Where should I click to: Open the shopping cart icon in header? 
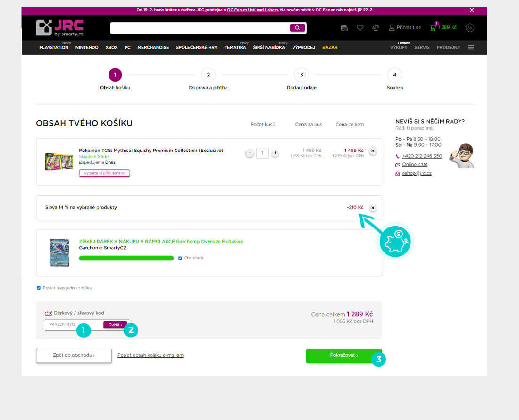[433, 27]
